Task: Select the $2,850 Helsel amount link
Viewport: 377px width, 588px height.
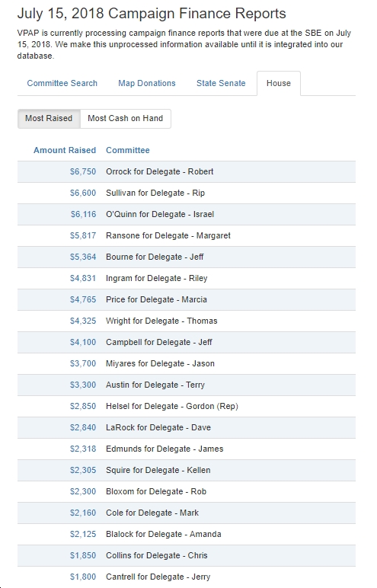Action: point(83,407)
